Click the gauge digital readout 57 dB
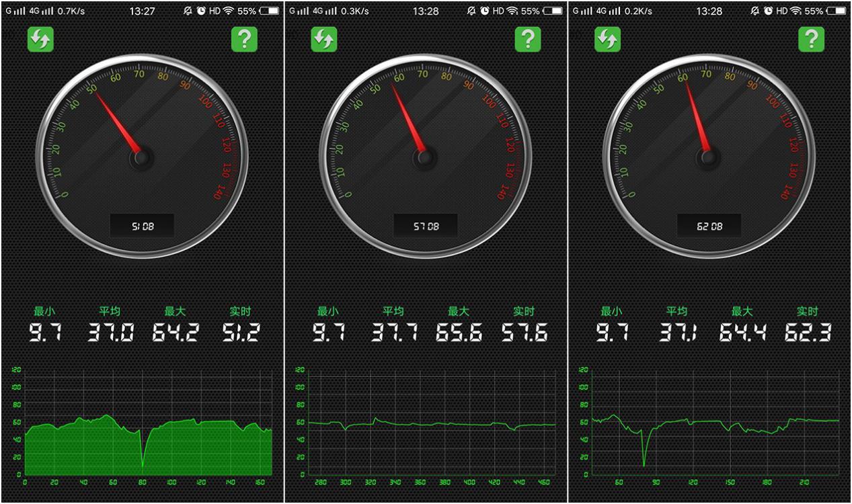This screenshot has height=504, width=852. [426, 226]
